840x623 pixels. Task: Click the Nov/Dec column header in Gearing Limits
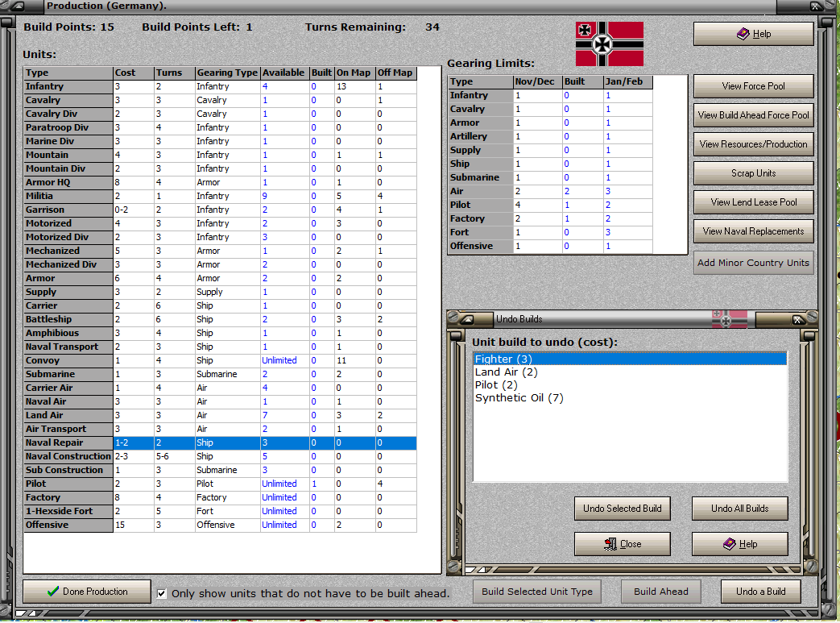537,81
